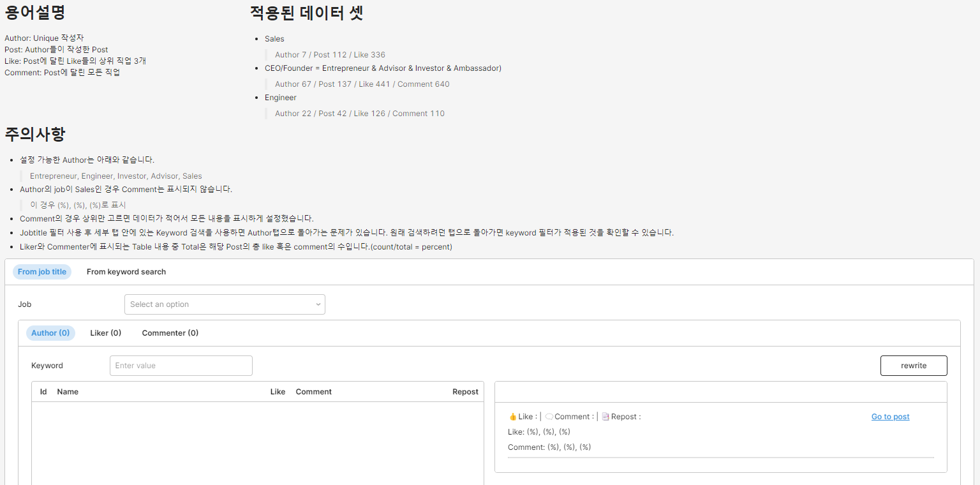
Task: Sort by the "Name" column header
Action: (68, 392)
